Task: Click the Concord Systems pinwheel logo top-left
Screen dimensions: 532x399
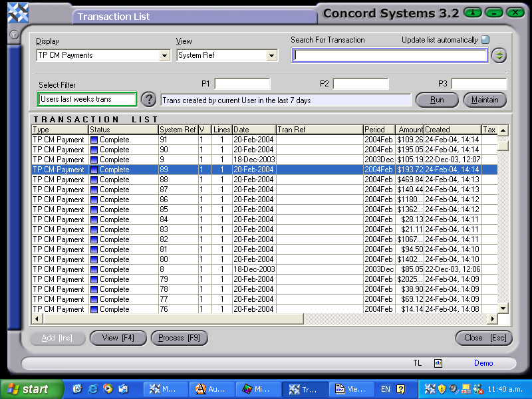Action: tap(18, 11)
